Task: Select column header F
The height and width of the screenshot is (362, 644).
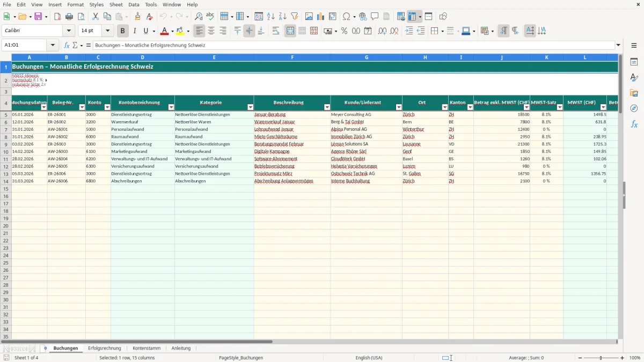Action: coord(292,57)
